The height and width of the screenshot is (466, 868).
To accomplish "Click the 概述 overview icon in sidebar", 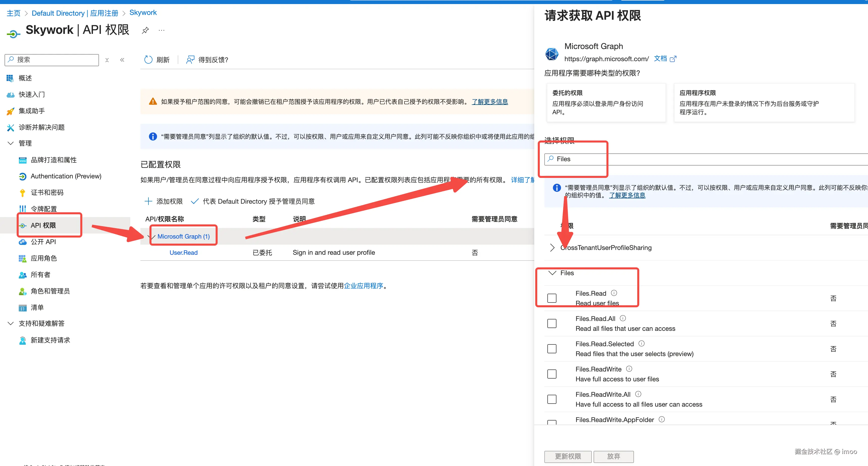I will pyautogui.click(x=10, y=78).
